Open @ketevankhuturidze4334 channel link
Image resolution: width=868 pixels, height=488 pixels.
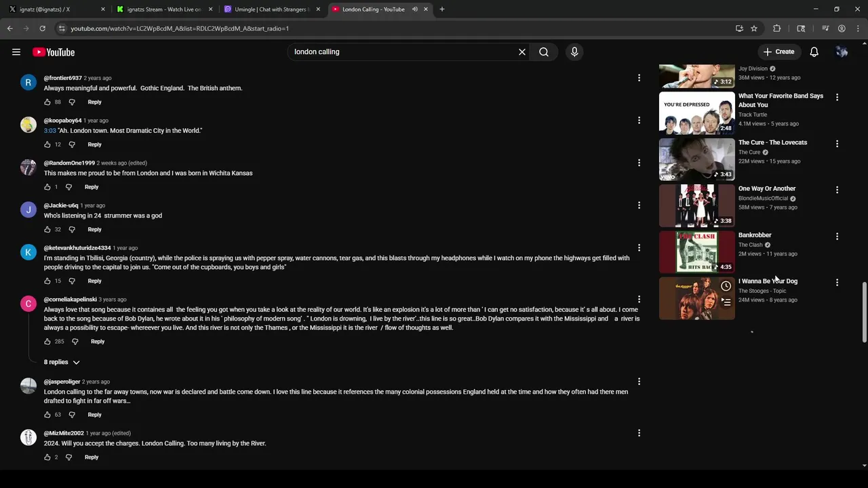click(77, 248)
